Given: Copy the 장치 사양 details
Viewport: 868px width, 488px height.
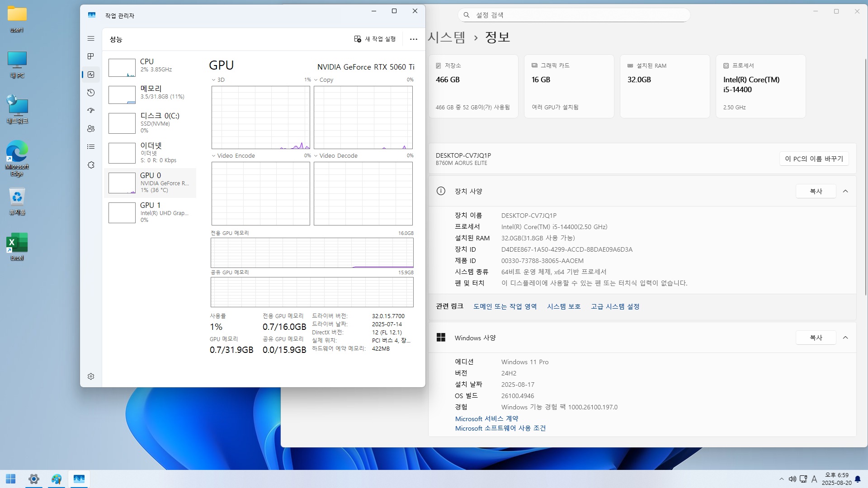Looking at the screenshot, I should pyautogui.click(x=816, y=191).
